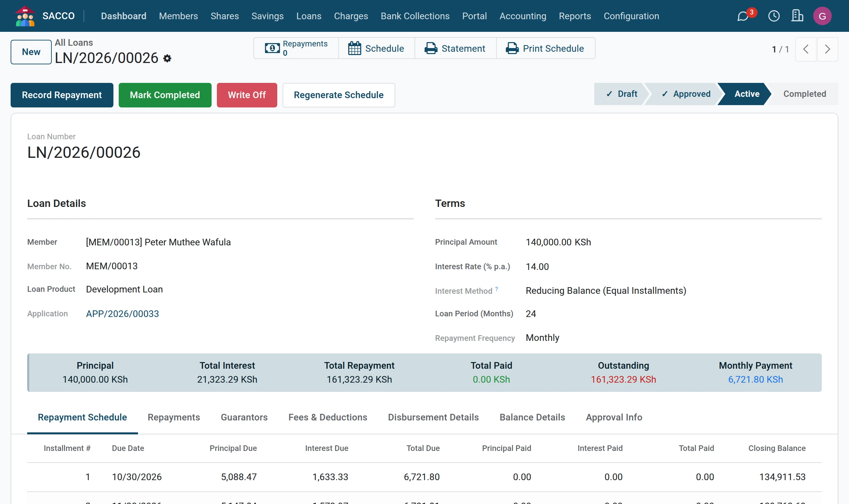Open the Reports menu
849x504 pixels.
575,16
